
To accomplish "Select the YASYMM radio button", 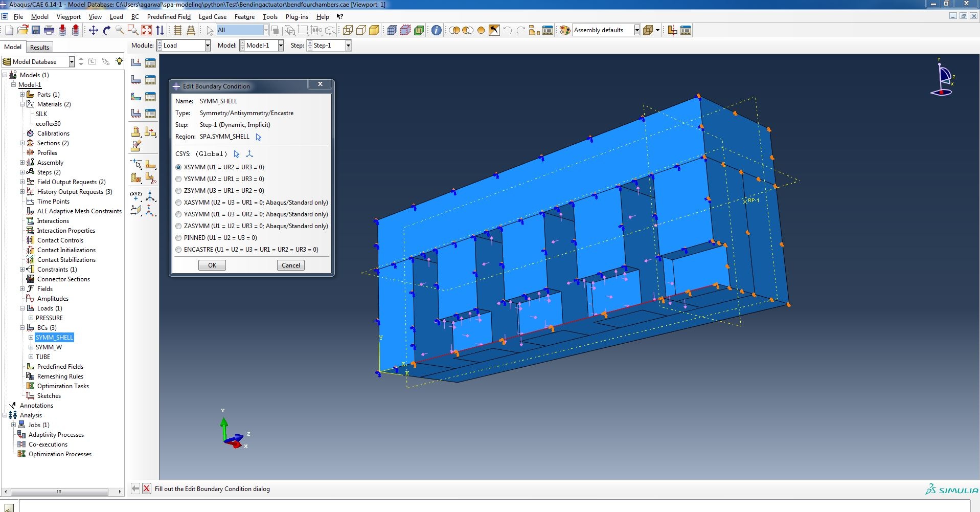I will tap(178, 214).
